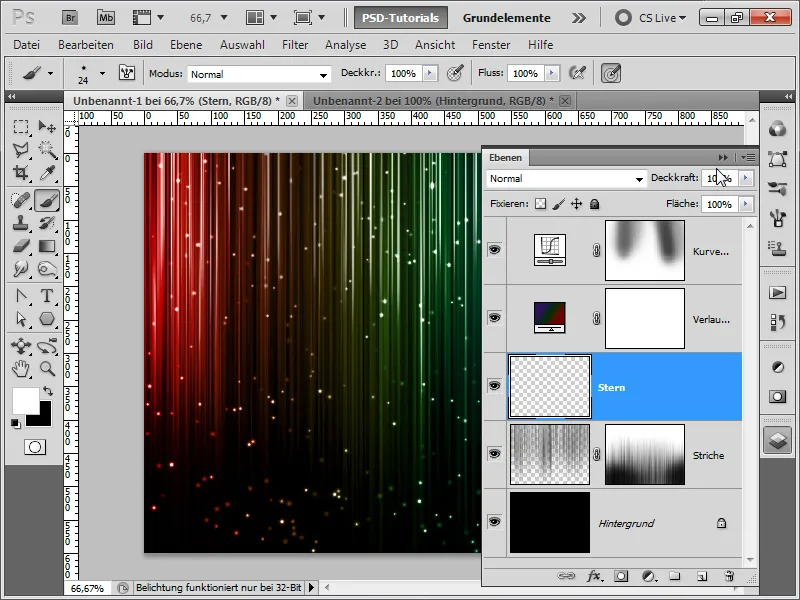Screen dimensions: 800x600
Task: Select the History Brush tool
Action: click(x=47, y=223)
